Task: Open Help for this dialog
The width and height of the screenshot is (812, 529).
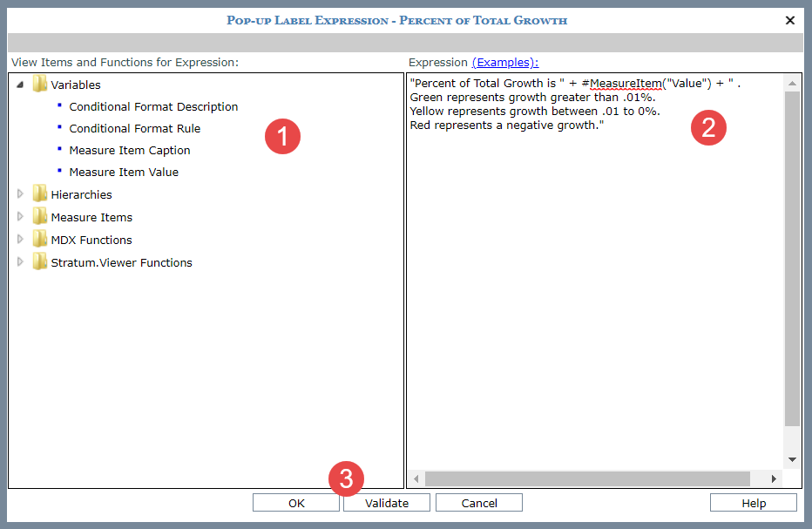Action: tap(753, 503)
